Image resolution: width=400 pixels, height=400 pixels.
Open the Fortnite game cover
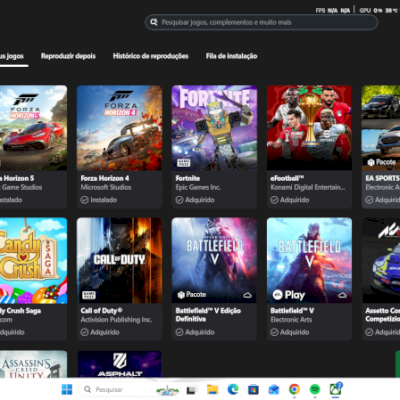click(214, 128)
